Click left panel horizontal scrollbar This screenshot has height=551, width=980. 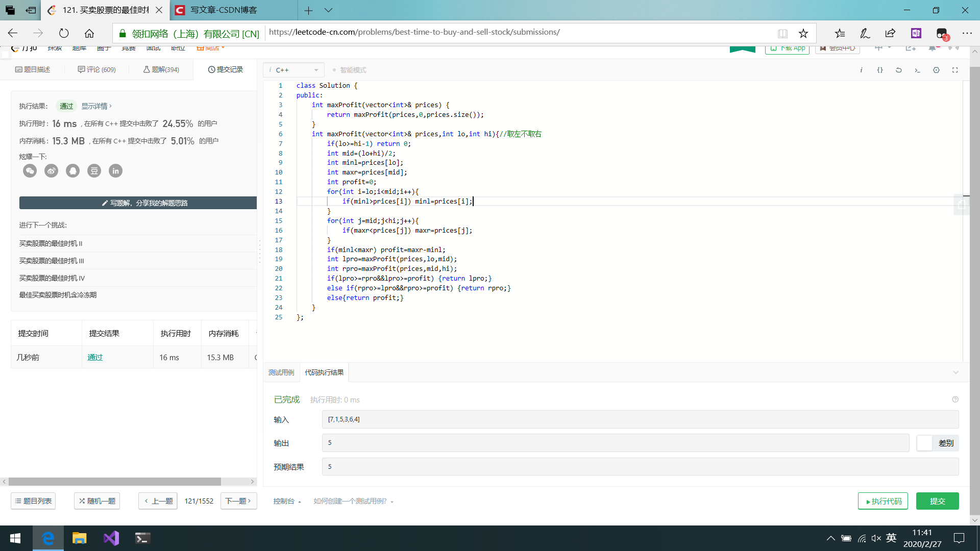point(115,482)
